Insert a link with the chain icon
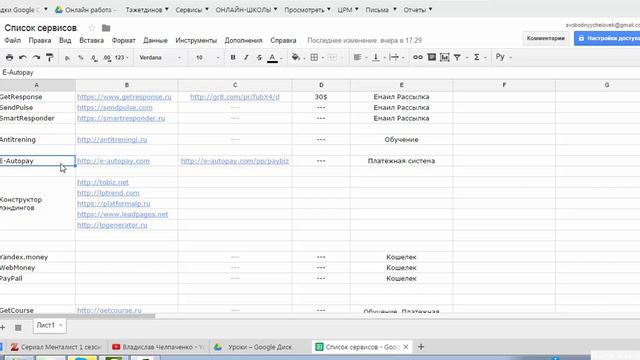This screenshot has width=640, height=360. [x=418, y=58]
